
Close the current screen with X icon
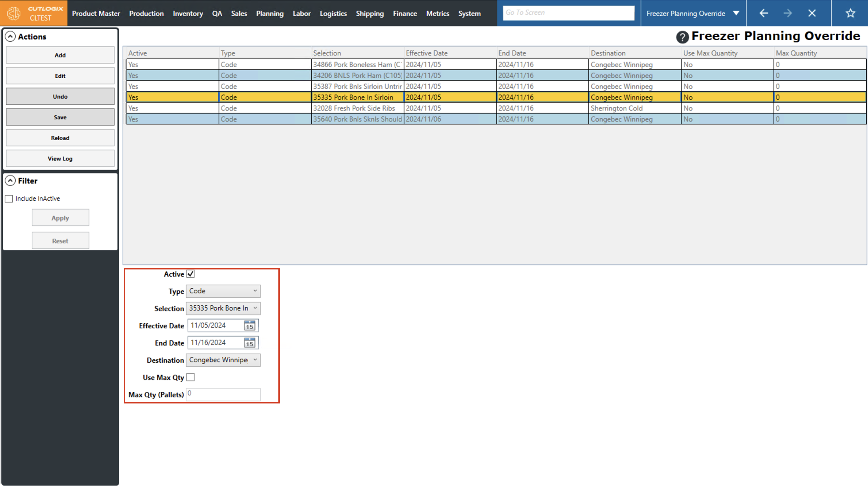tap(812, 13)
